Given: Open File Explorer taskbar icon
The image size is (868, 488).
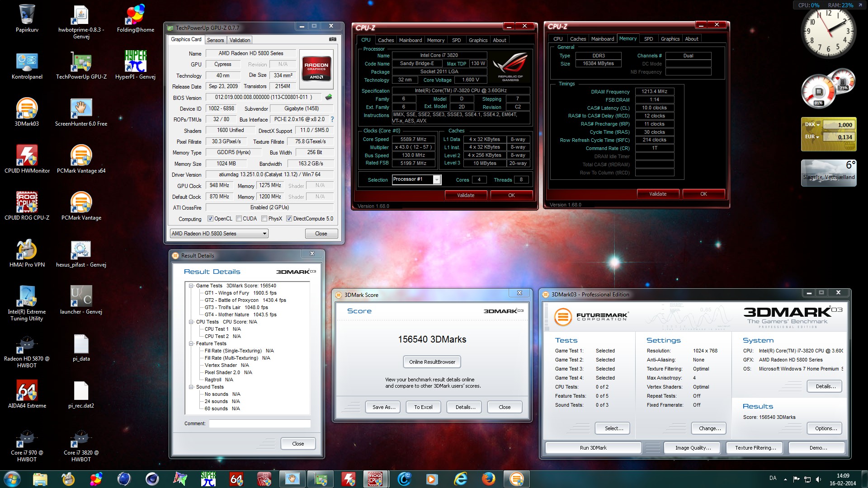Looking at the screenshot, I should 40,479.
